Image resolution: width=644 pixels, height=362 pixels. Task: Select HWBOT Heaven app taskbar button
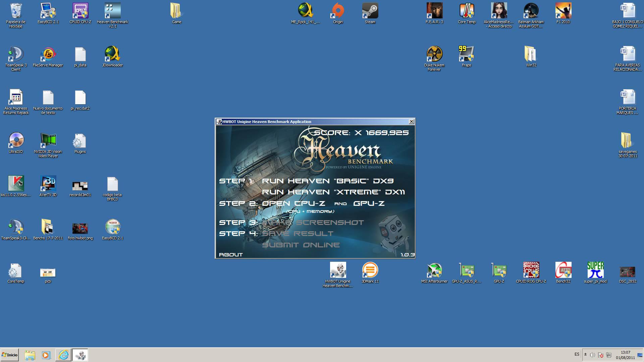(80, 355)
